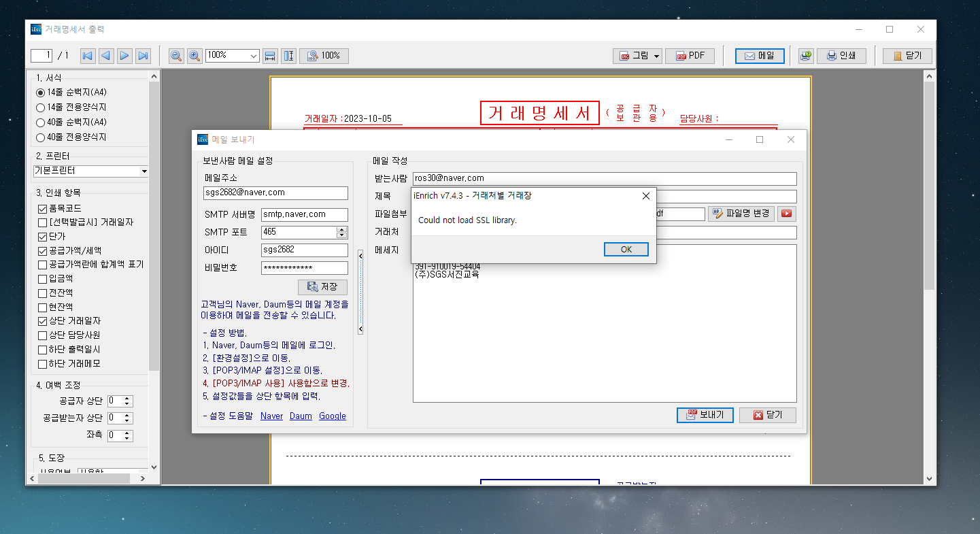Select the 14줄 전용양식지 radio option
Image resolution: width=980 pixels, height=534 pixels.
pos(40,107)
